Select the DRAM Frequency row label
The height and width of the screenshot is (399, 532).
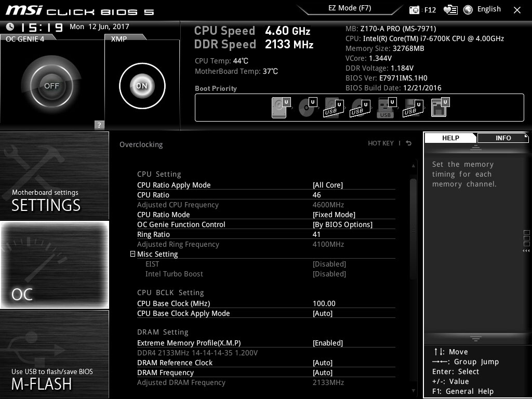coord(165,372)
